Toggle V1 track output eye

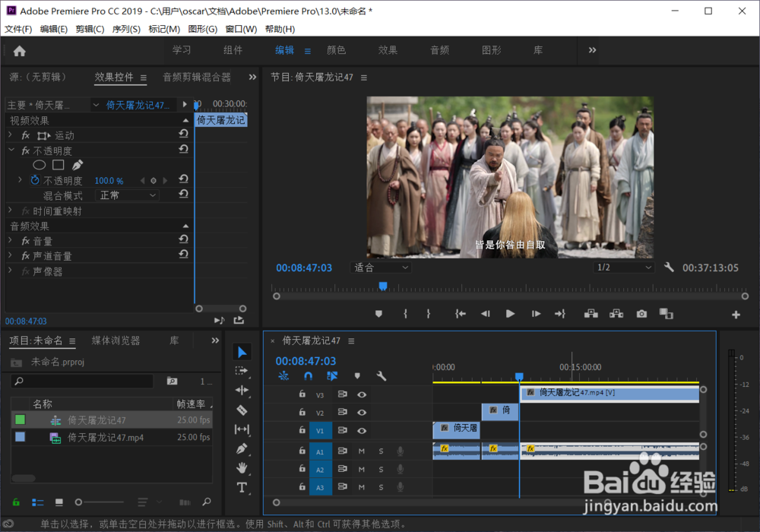[362, 430]
